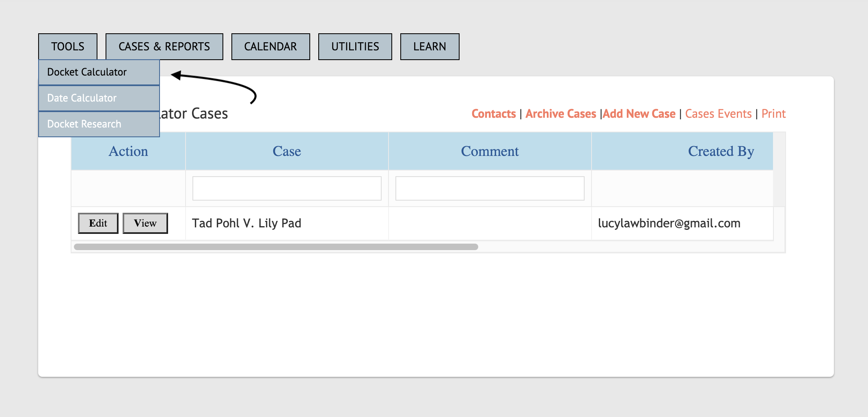This screenshot has width=868, height=417.
Task: Sort by the Created By column header
Action: (x=721, y=151)
